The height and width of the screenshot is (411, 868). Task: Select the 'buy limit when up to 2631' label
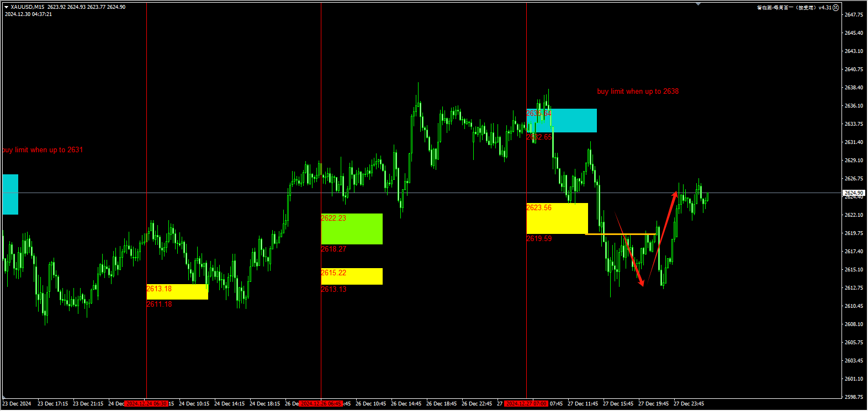pyautogui.click(x=43, y=150)
